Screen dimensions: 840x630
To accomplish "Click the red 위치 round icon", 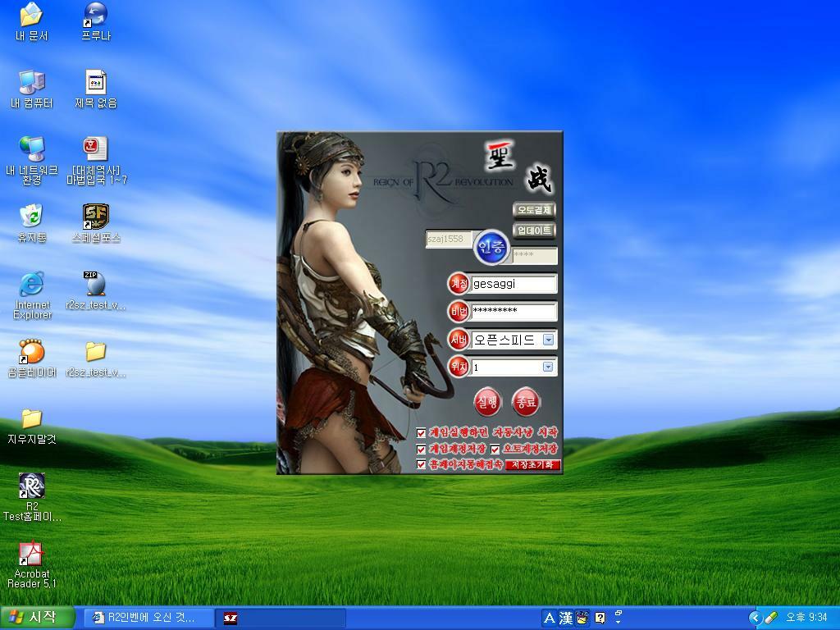I will [459, 367].
